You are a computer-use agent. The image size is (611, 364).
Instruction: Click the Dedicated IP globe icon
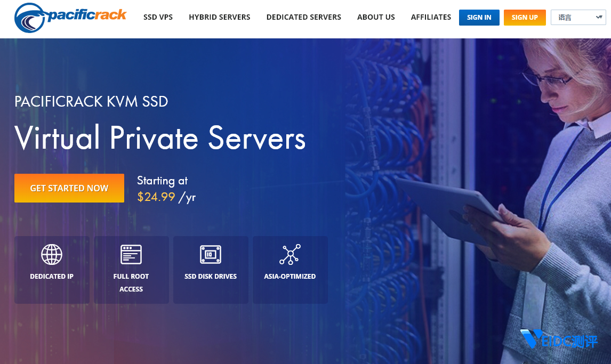pyautogui.click(x=52, y=255)
